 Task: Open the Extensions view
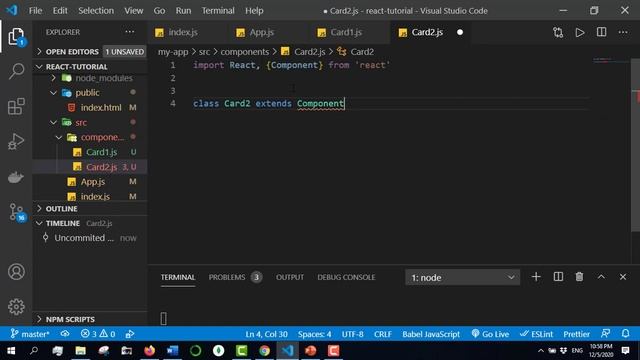(x=16, y=107)
